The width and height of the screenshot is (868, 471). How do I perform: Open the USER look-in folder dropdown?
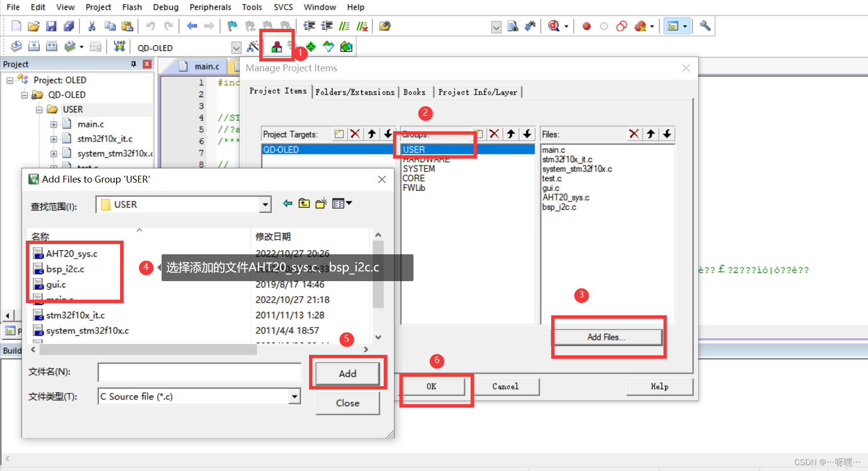click(265, 205)
